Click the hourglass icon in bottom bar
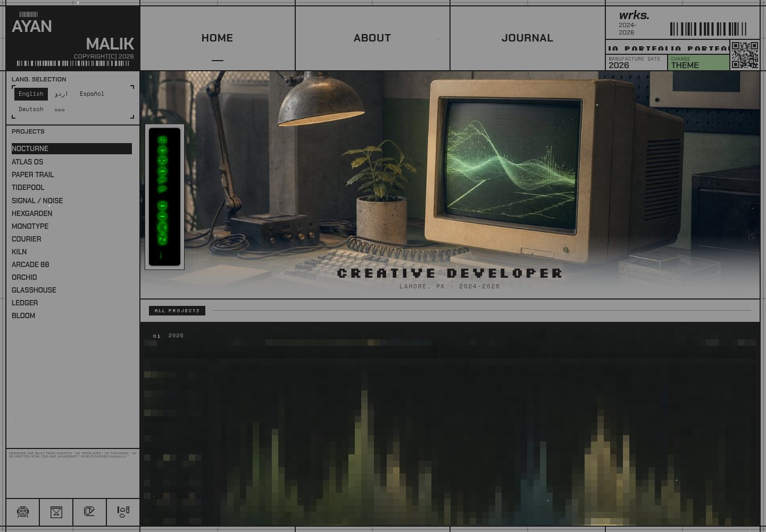This screenshot has height=532, width=766. coord(56,512)
